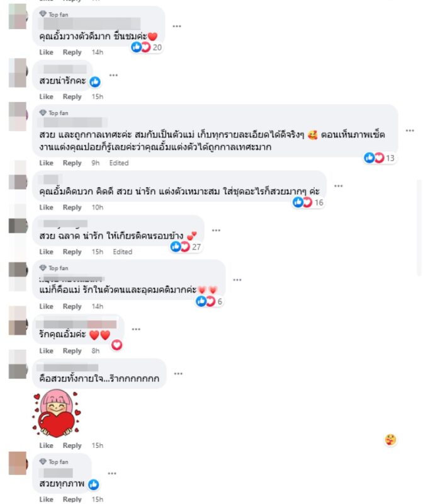Show edit history of 9h comment
423x504 pixels.
(119, 163)
